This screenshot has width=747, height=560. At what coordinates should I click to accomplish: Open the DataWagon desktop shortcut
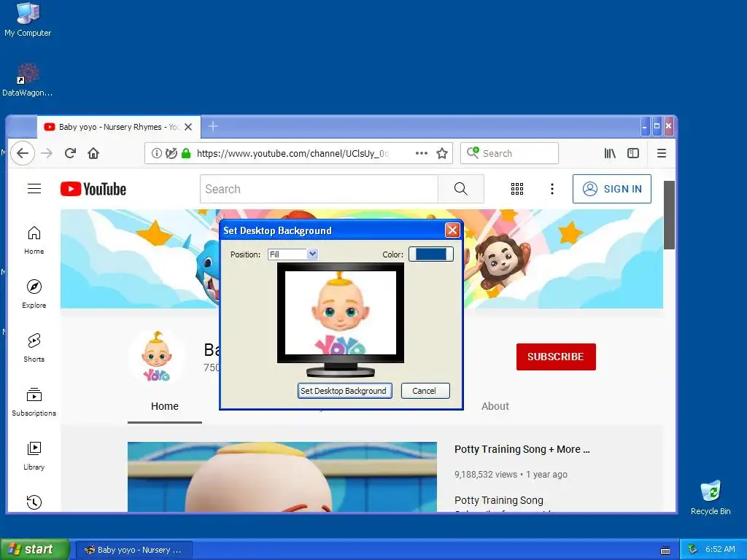(28, 80)
